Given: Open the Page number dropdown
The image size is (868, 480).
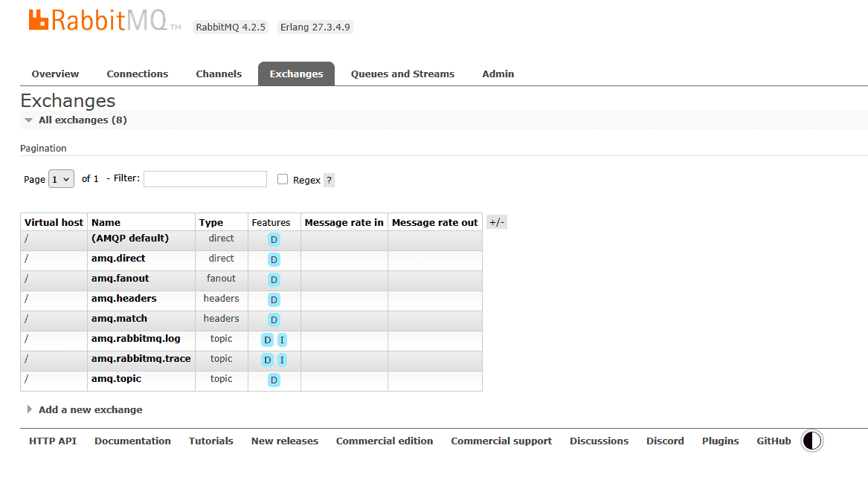Looking at the screenshot, I should [61, 179].
